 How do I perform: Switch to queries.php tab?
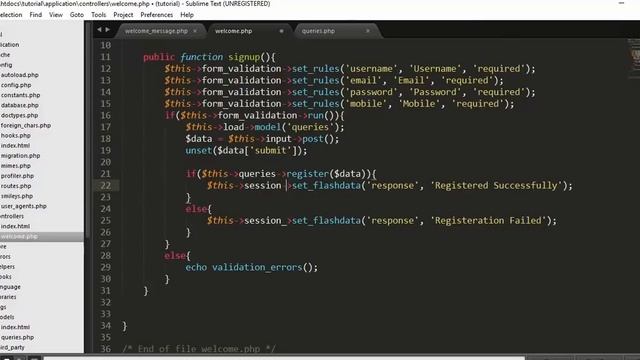pos(318,31)
